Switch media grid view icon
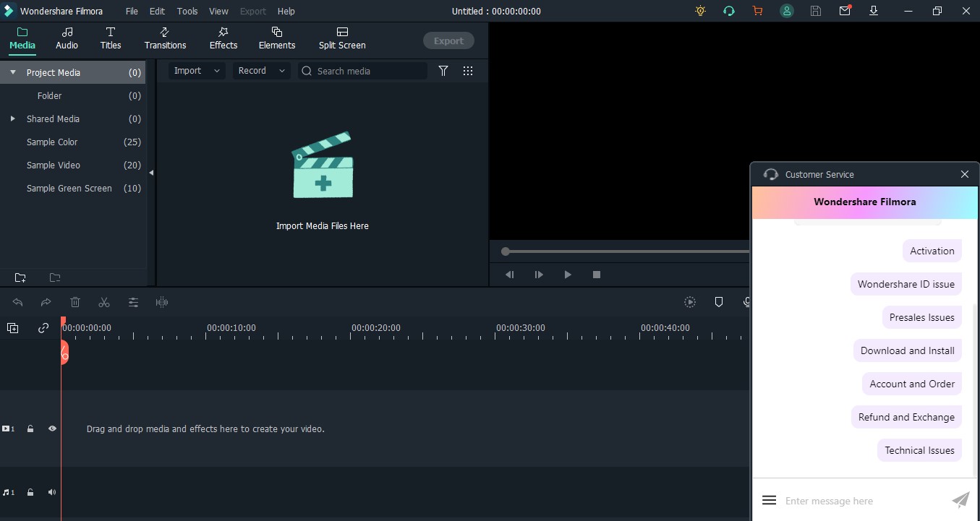Screen dimensions: 980x521 click(468, 71)
